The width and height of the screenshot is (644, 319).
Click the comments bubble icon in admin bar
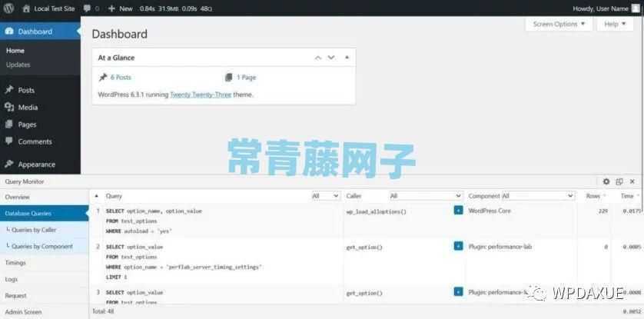[87, 8]
